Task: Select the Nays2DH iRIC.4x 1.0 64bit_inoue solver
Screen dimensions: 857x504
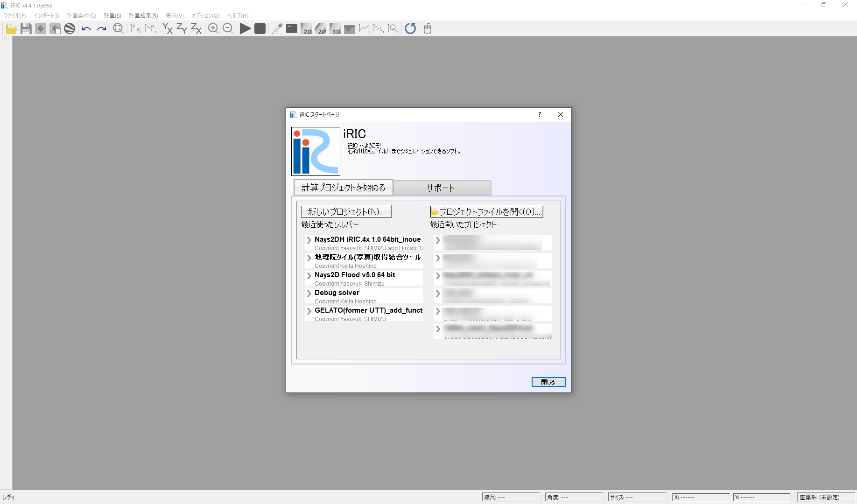Action: coord(364,243)
